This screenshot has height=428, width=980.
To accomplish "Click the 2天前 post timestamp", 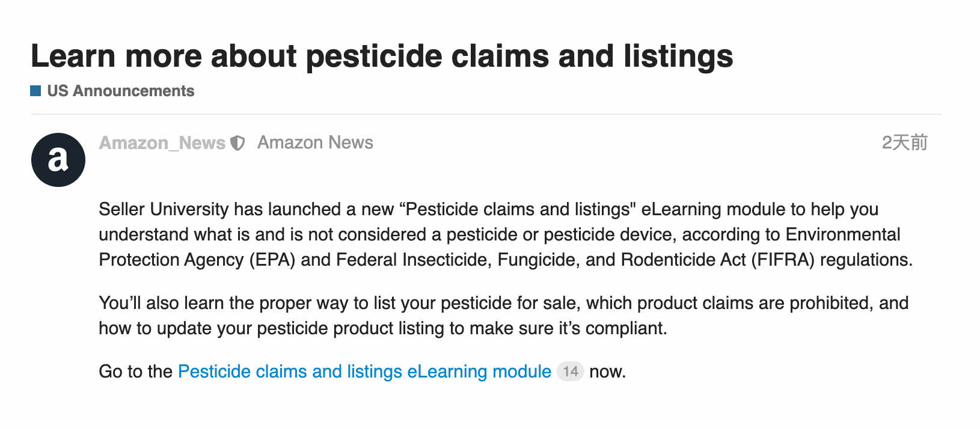I will tap(904, 142).
